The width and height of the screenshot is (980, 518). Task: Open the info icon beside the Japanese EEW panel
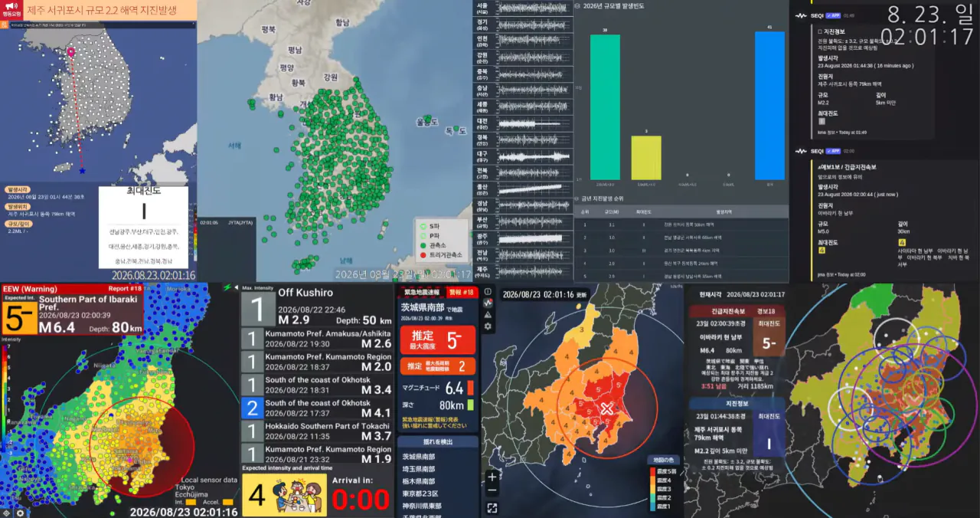pos(488,291)
